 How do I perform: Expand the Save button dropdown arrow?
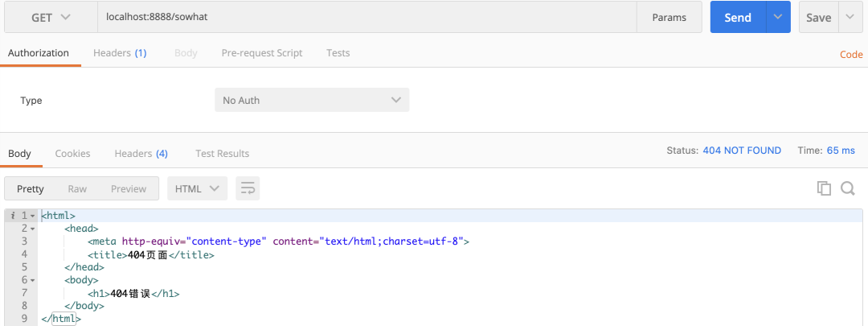[850, 17]
